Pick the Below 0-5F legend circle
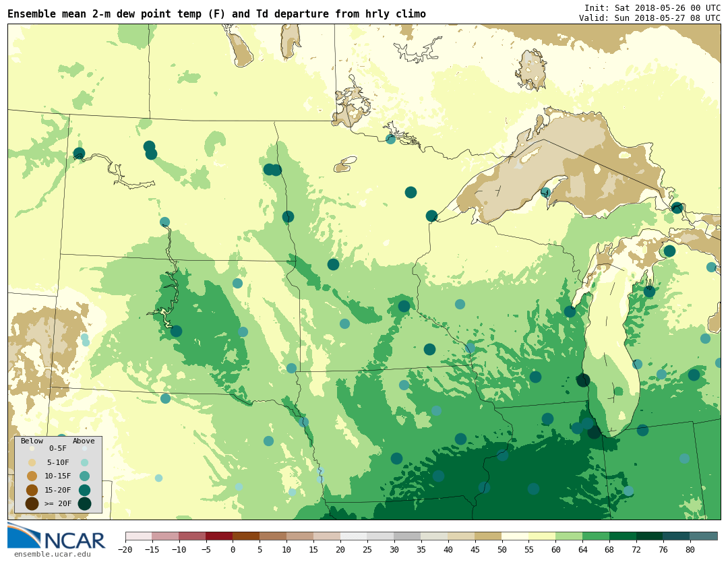728x562 pixels. (32, 449)
